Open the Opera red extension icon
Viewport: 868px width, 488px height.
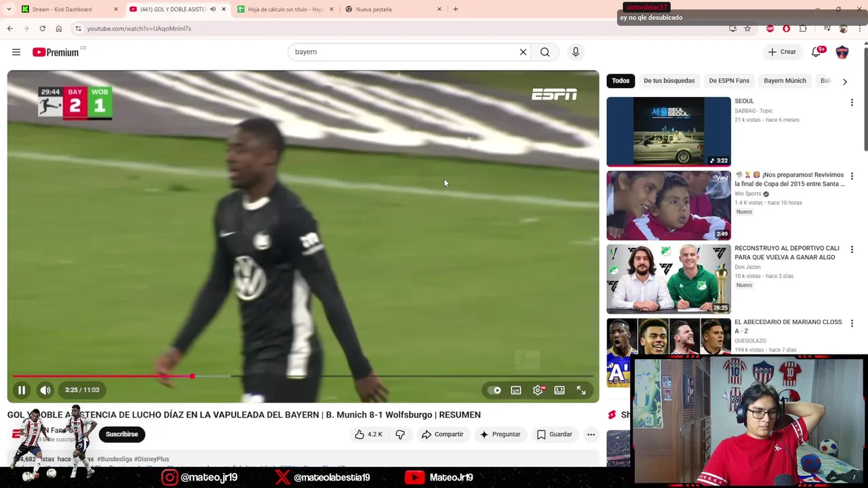coord(787,28)
